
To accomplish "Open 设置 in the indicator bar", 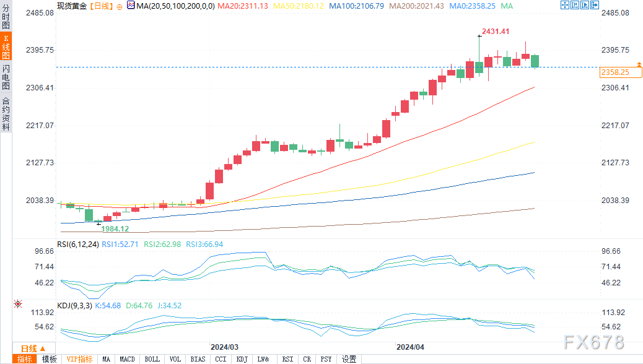I will (x=349, y=359).
